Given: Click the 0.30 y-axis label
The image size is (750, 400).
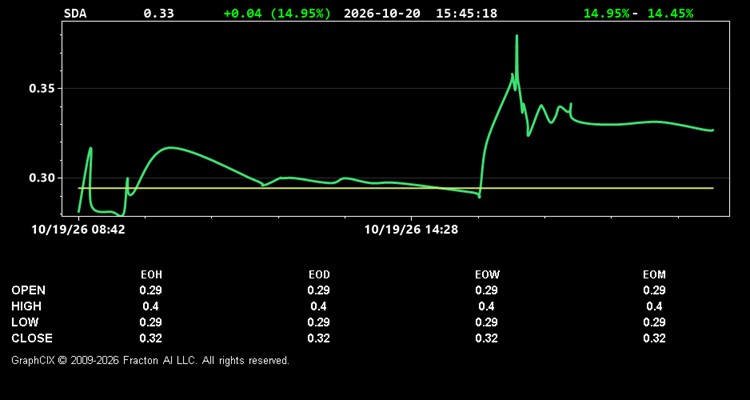Looking at the screenshot, I should point(41,178).
